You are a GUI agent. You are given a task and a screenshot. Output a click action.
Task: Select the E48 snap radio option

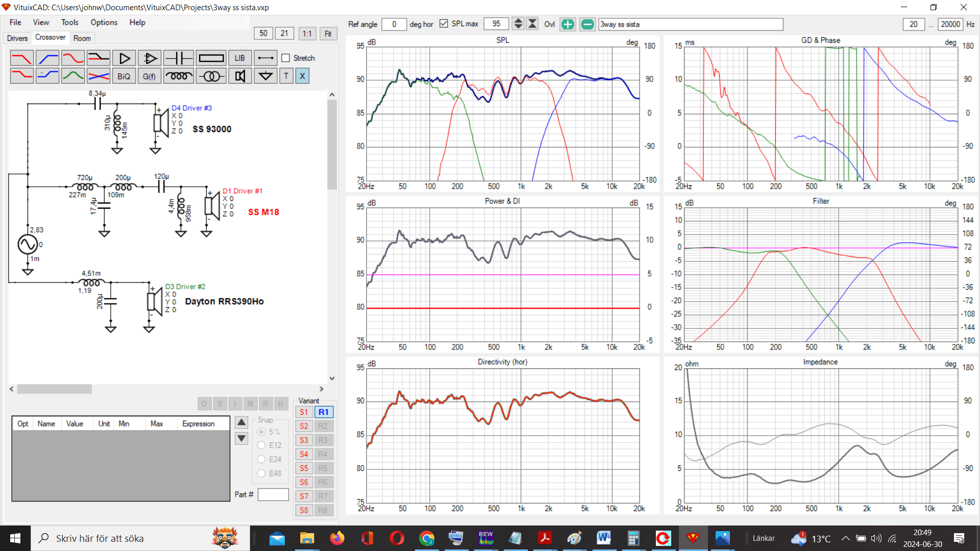point(261,473)
